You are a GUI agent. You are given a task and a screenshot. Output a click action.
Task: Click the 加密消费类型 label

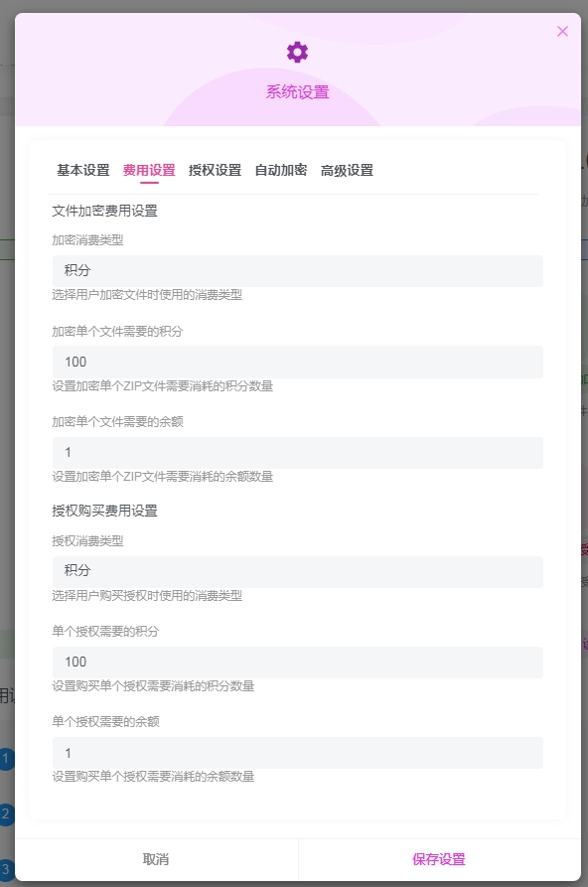(x=87, y=240)
